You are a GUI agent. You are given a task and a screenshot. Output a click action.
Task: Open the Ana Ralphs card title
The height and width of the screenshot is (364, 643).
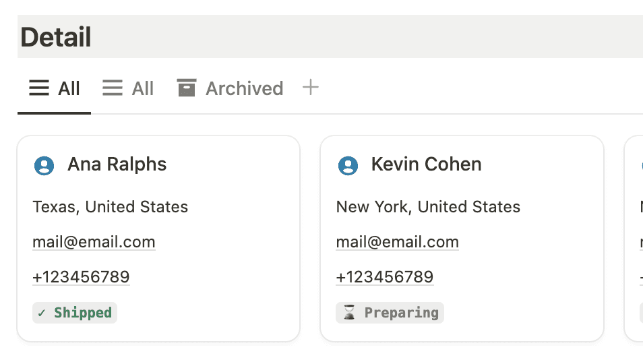[117, 164]
